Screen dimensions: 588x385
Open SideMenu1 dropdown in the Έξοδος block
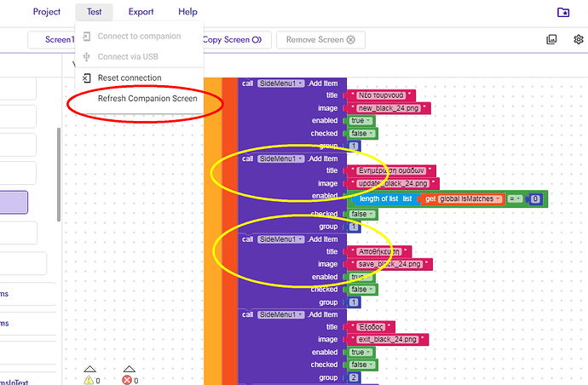281,315
